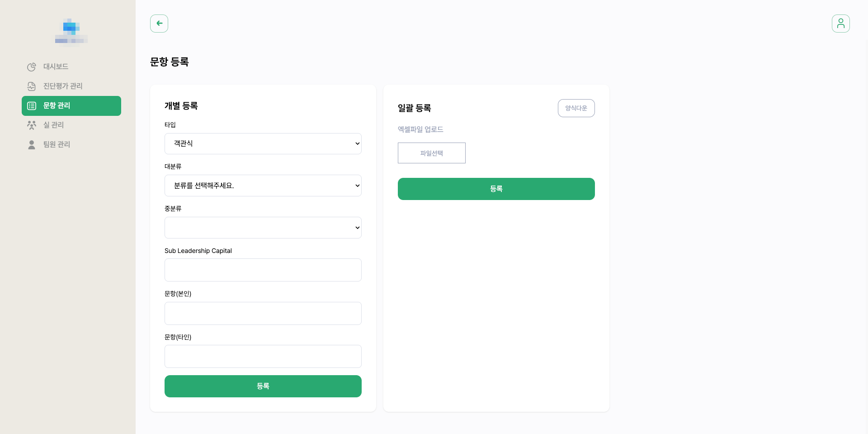Open the user profile icon
Viewport: 868px width, 434px height.
coord(840,24)
